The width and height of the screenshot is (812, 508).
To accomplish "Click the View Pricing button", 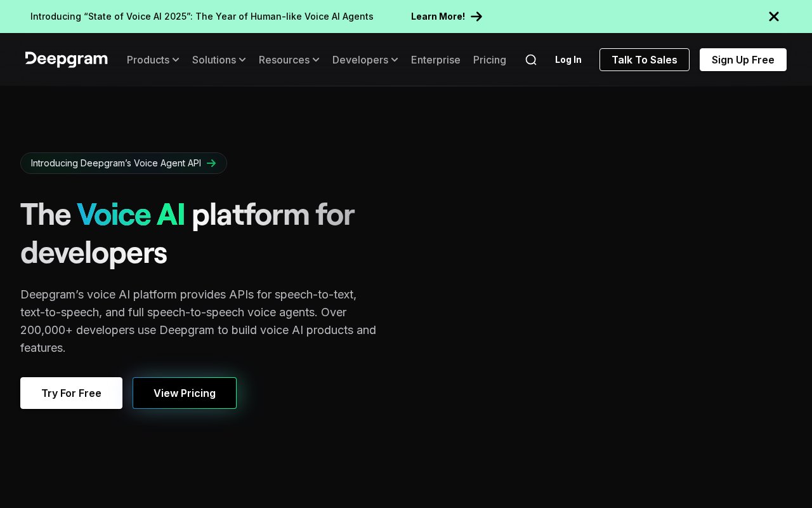I will (185, 393).
